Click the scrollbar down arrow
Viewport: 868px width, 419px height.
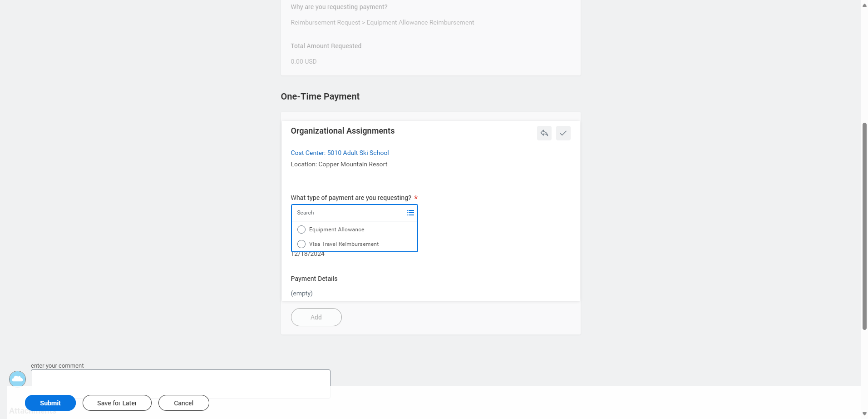tap(864, 414)
